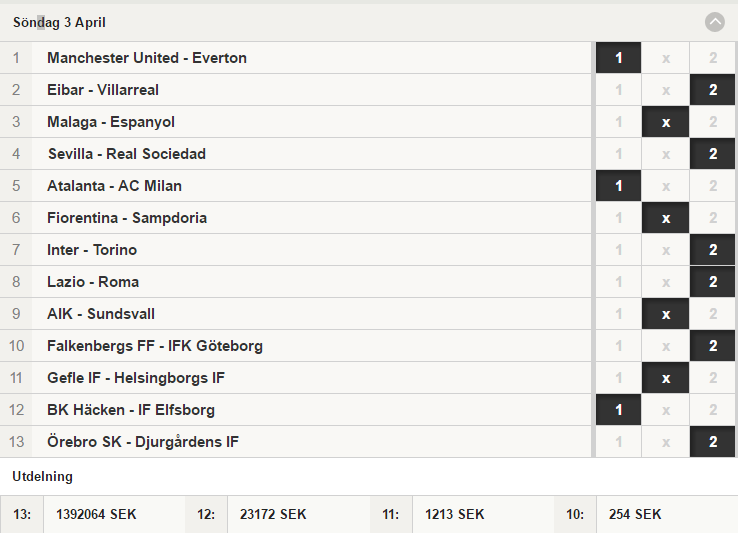This screenshot has width=738, height=537.
Task: Choose 1 for Atalanta - AC Milan
Action: [618, 186]
